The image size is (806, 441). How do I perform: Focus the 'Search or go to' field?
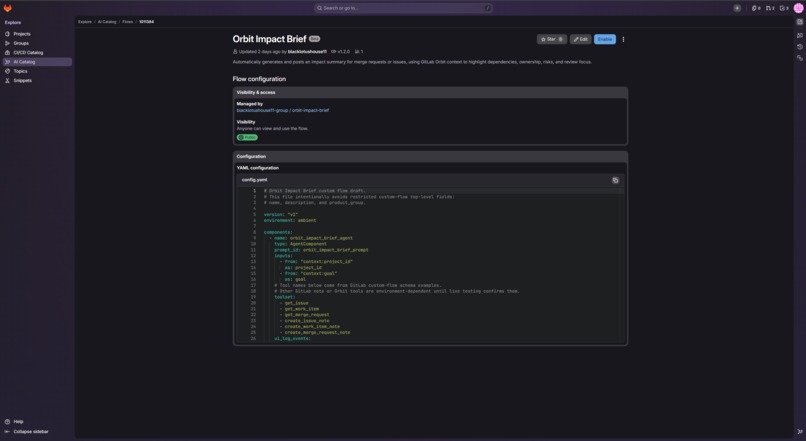(x=404, y=8)
